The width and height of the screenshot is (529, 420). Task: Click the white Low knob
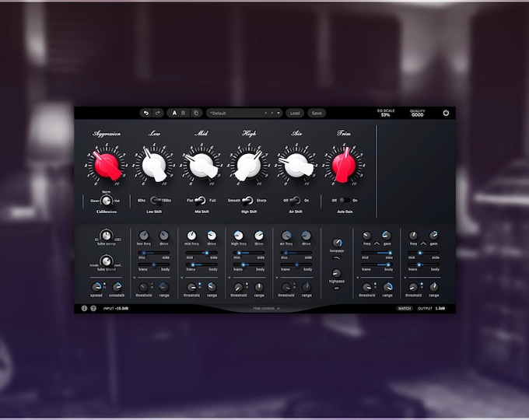(x=154, y=166)
